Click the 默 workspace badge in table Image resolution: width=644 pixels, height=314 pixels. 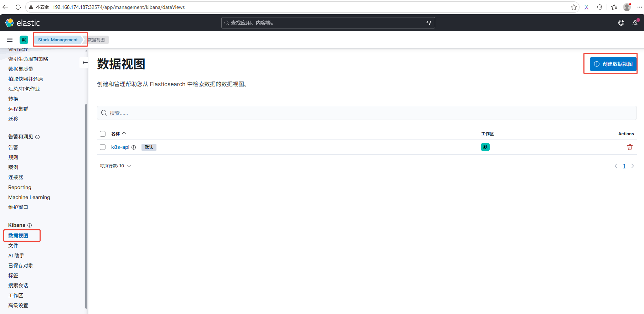pos(485,147)
